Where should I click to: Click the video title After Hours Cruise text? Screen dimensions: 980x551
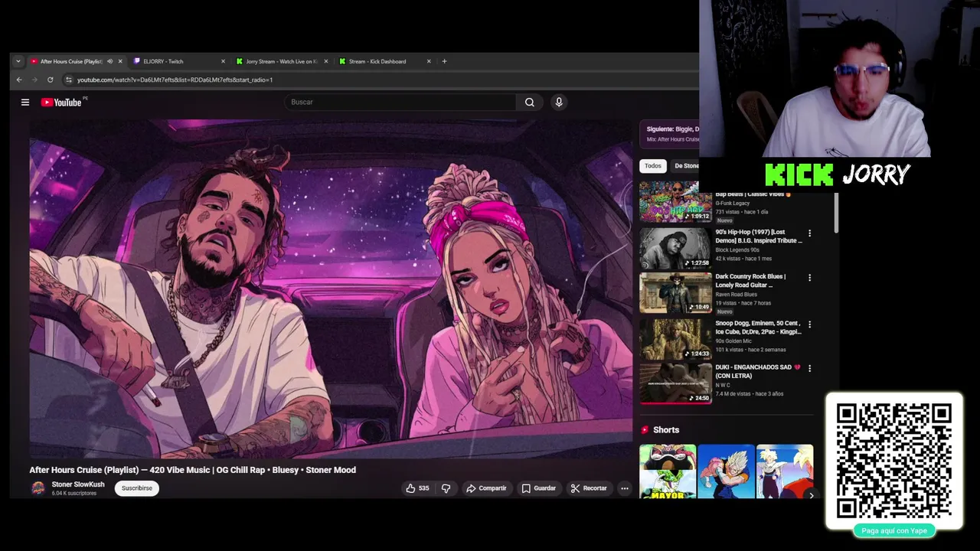coord(193,470)
